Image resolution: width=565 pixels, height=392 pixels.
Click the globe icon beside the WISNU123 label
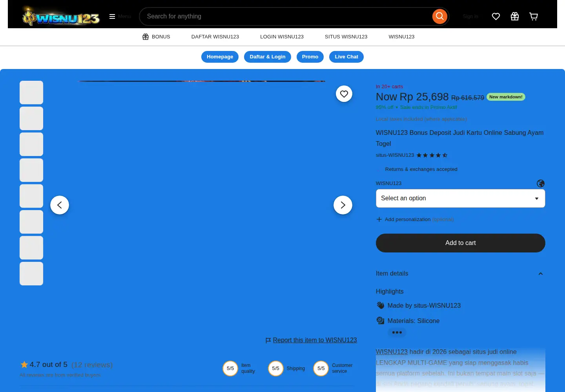(x=541, y=183)
